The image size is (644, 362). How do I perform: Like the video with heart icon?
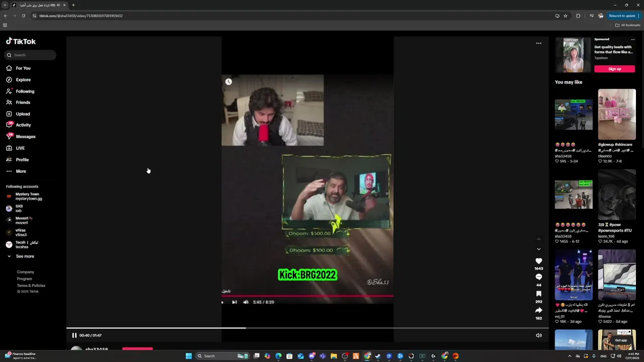[x=539, y=261]
